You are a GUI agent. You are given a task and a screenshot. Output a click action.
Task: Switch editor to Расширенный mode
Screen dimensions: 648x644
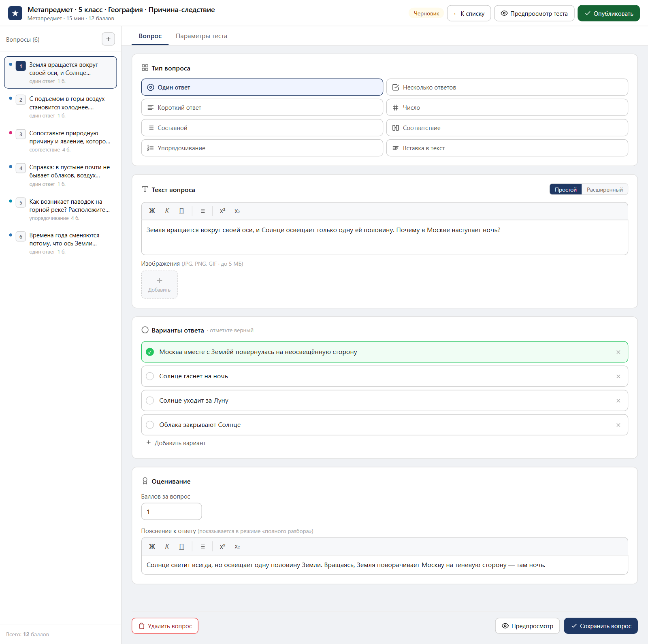(605, 190)
